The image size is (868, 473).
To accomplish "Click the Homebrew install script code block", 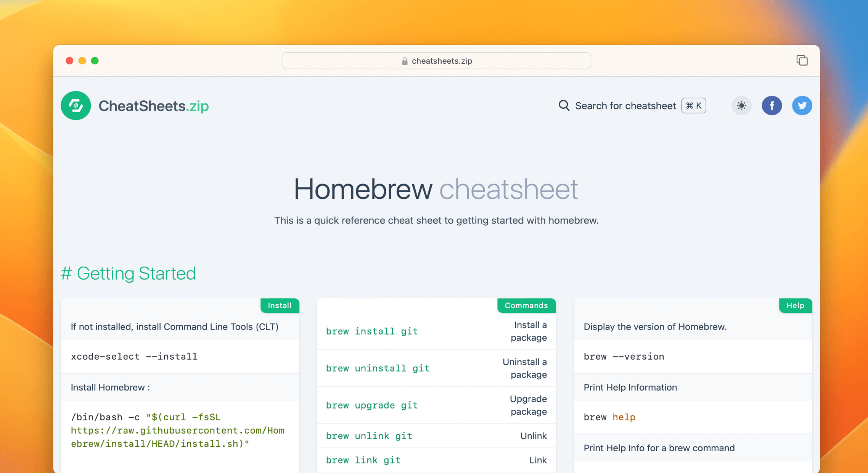I will [177, 430].
